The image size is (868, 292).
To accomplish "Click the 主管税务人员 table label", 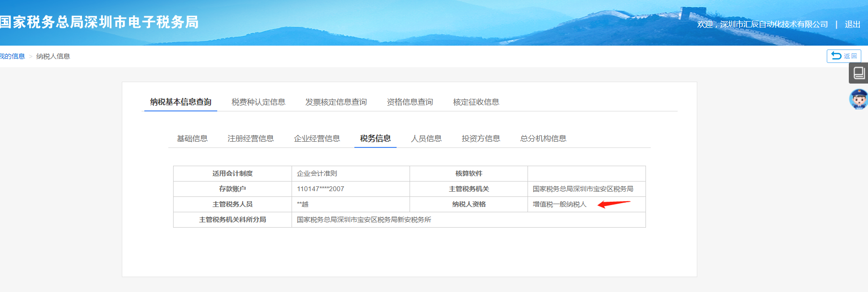I will point(233,204).
